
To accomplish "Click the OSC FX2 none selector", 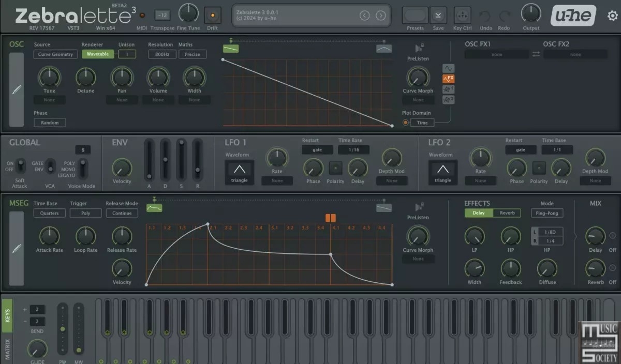I will 575,54.
